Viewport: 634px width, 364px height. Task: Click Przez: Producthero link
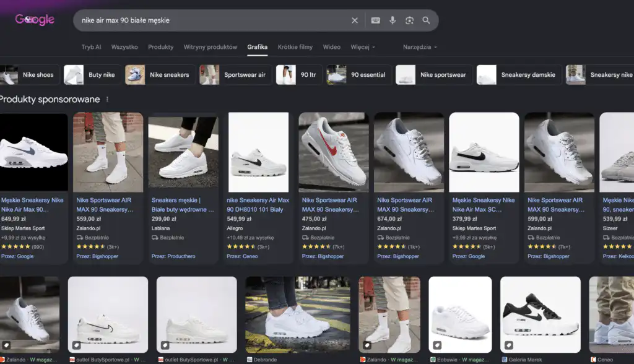click(173, 256)
